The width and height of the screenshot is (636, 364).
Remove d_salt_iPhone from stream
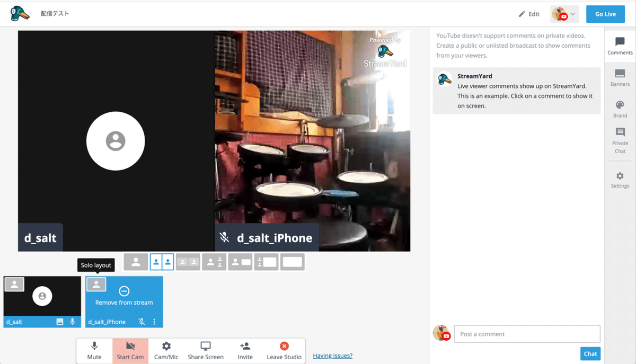[x=124, y=296]
